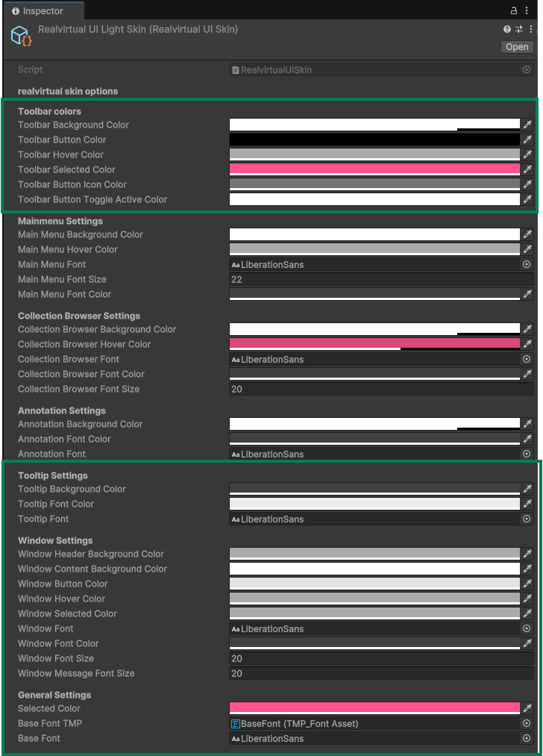Open object picker for Base Font TMP
Viewport: 543px width, 756px height.
[x=527, y=723]
